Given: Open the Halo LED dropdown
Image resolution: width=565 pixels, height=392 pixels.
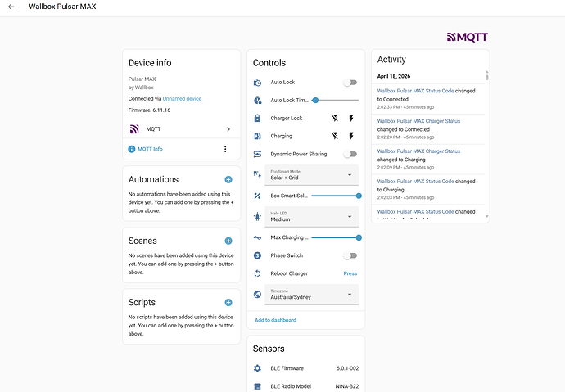Looking at the screenshot, I should click(312, 216).
